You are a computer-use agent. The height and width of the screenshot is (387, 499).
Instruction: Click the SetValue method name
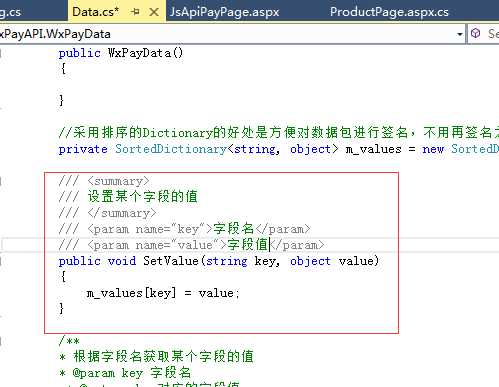click(x=171, y=261)
